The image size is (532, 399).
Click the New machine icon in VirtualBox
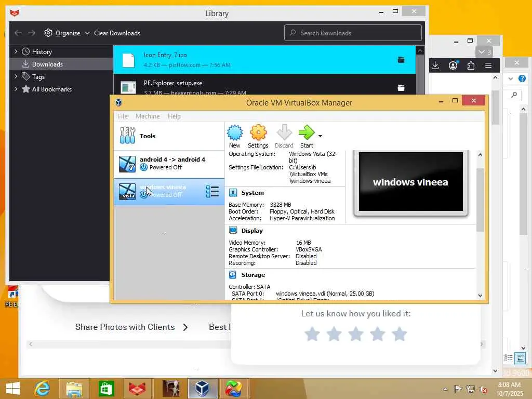pos(234,132)
